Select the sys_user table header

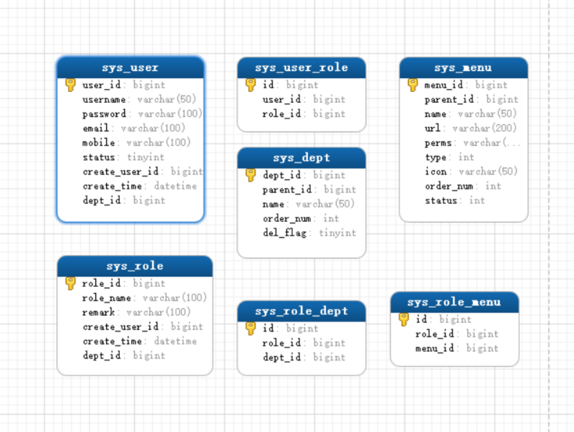(x=130, y=67)
